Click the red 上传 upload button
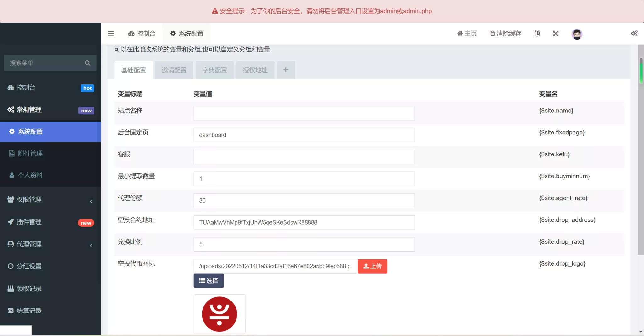 [x=372, y=266]
